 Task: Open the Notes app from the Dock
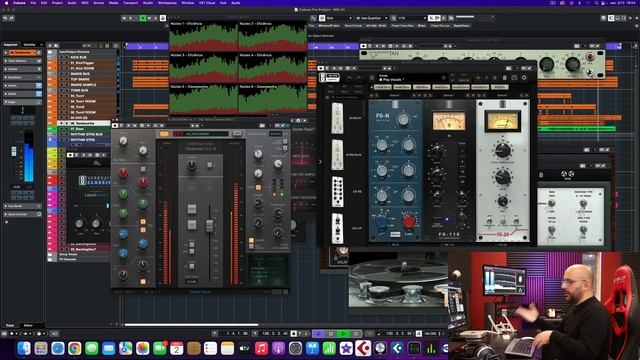pos(227,348)
